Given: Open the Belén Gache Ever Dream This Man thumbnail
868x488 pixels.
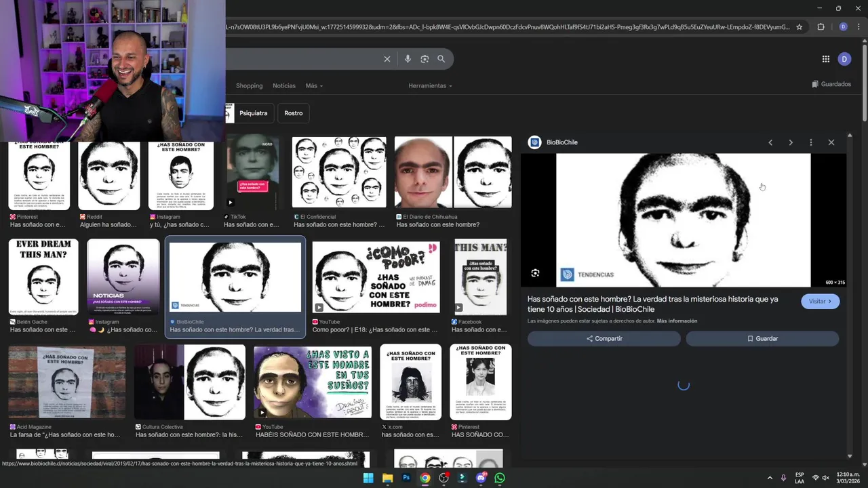Looking at the screenshot, I should coord(43,277).
